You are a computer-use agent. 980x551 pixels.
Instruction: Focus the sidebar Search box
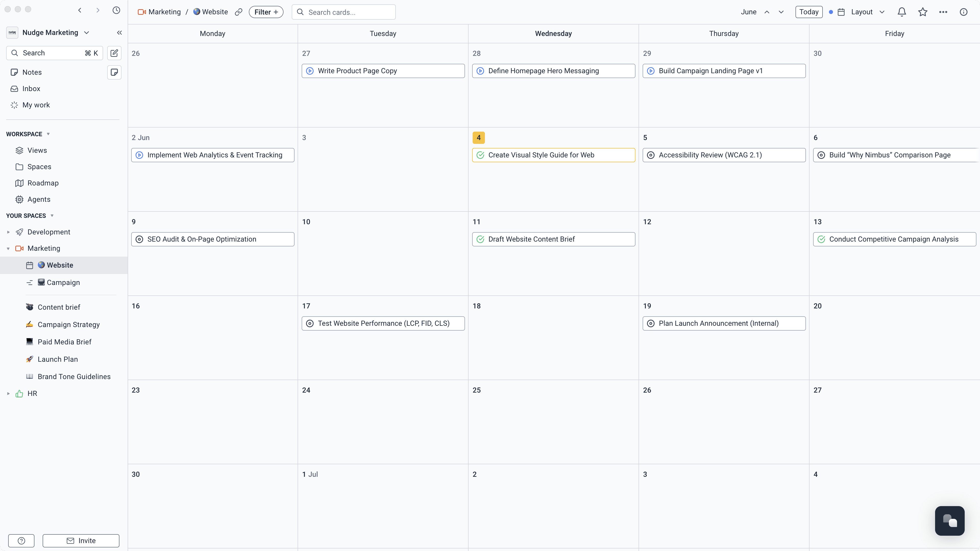click(x=54, y=53)
